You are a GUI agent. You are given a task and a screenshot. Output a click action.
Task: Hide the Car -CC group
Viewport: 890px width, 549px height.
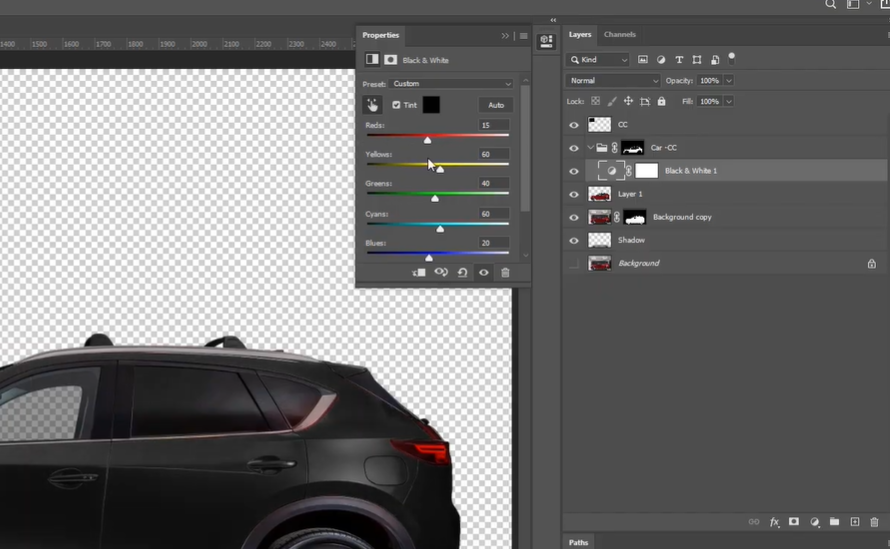[x=574, y=148]
